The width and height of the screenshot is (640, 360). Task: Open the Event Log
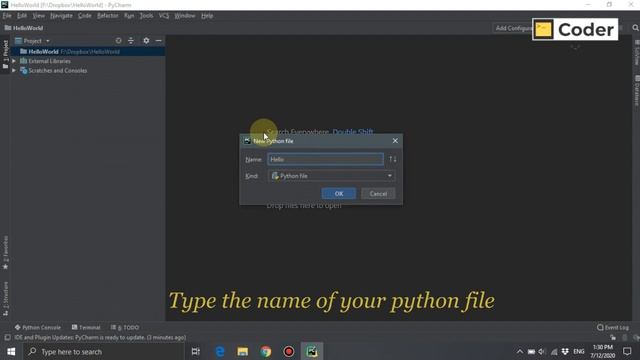coord(613,327)
